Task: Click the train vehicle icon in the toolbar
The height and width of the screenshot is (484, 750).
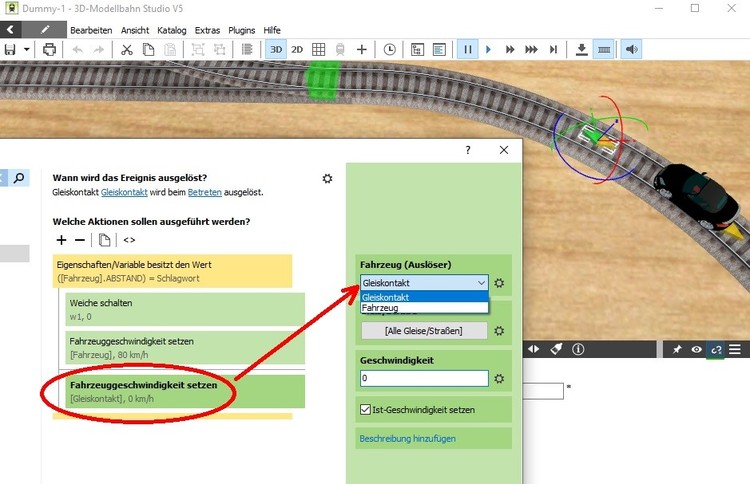Action: (x=340, y=49)
